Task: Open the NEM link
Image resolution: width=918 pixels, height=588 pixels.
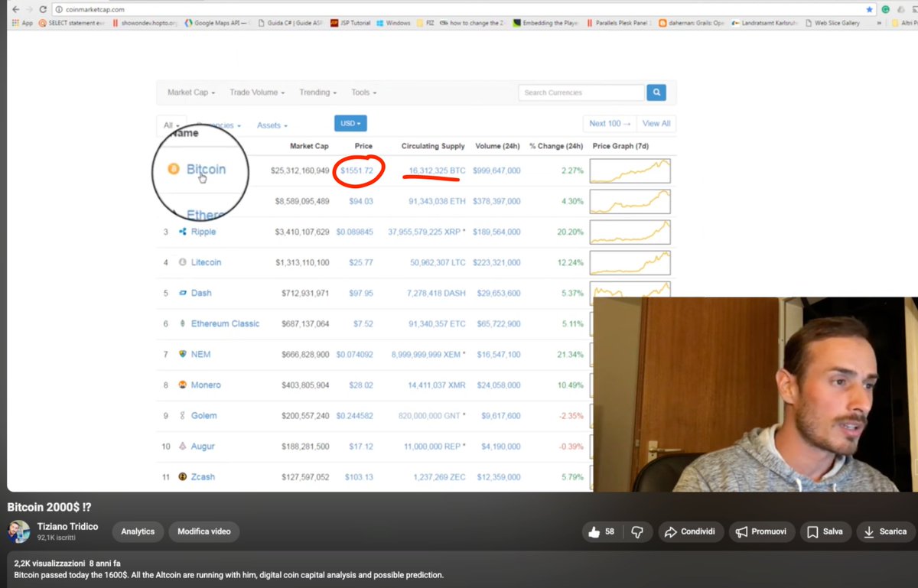Action: click(201, 354)
